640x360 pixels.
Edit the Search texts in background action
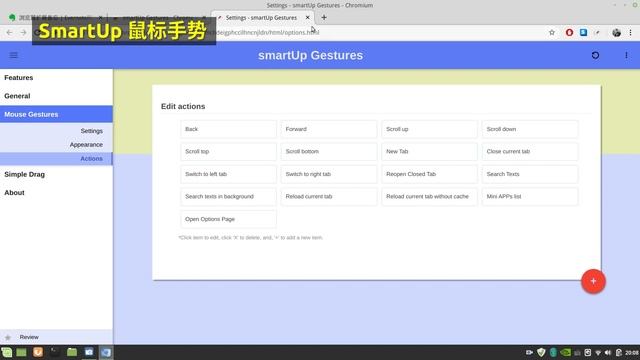(x=228, y=196)
